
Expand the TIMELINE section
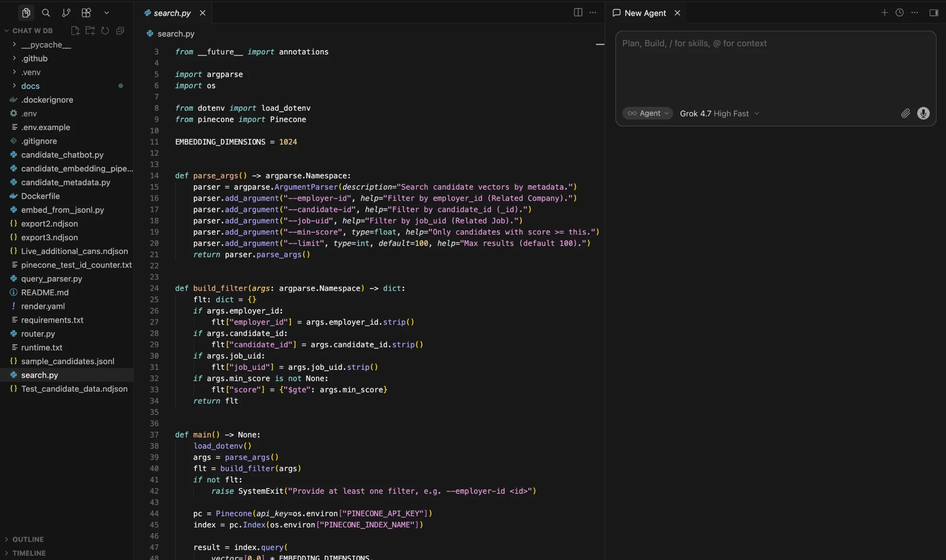[29, 553]
